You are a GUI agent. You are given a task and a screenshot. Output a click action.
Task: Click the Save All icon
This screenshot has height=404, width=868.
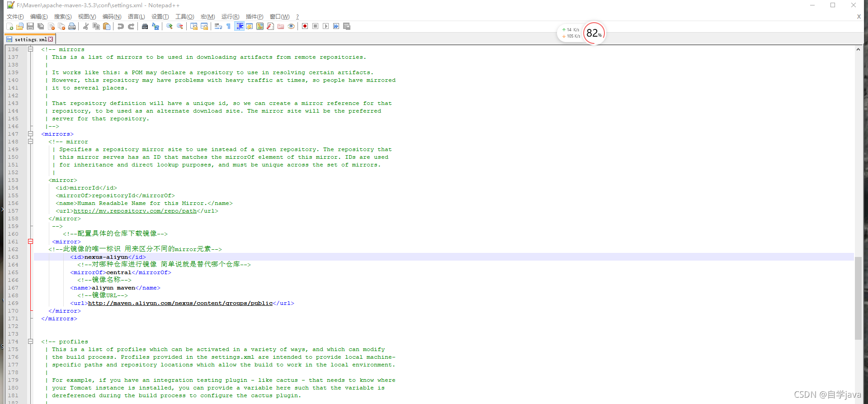click(x=41, y=26)
